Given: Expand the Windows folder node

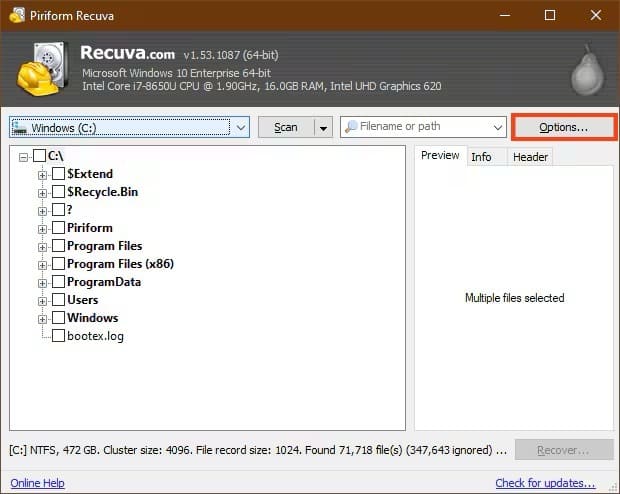Looking at the screenshot, I should [42, 319].
